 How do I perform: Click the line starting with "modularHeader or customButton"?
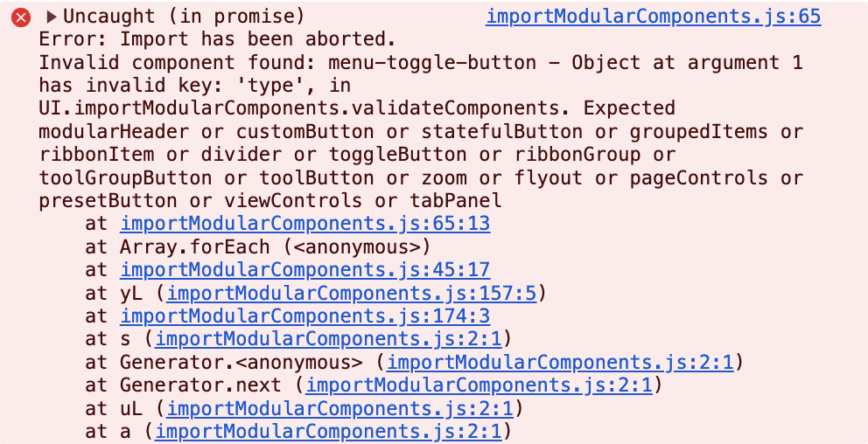point(420,131)
